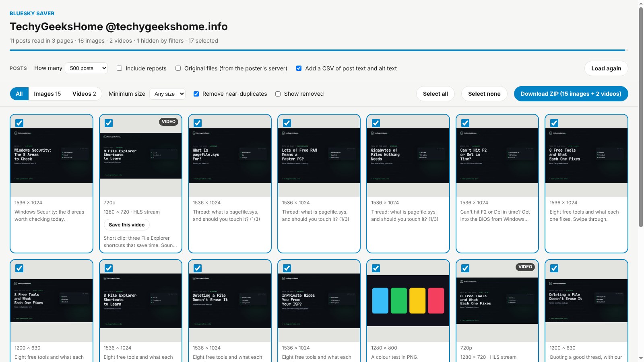Download ZIP of 15 images and 2 videos
The height and width of the screenshot is (362, 644).
click(571, 94)
